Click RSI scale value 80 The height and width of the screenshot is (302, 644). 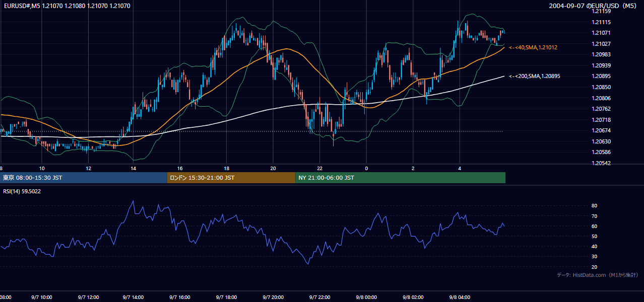pos(595,206)
